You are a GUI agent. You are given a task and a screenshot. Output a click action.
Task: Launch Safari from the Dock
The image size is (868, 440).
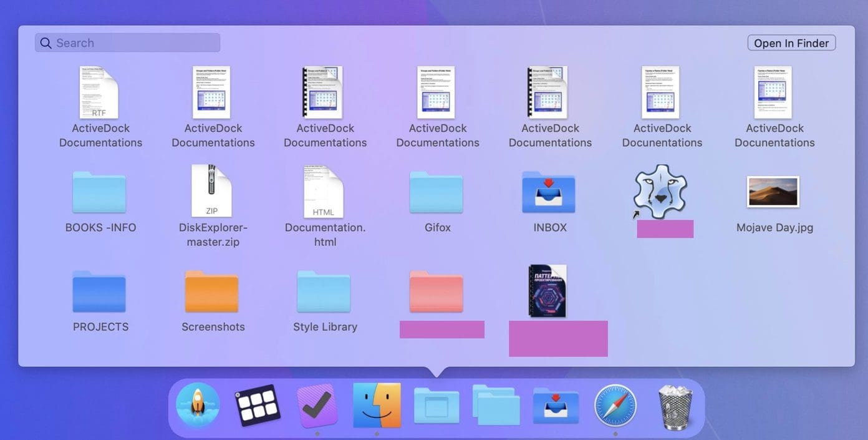(x=615, y=406)
